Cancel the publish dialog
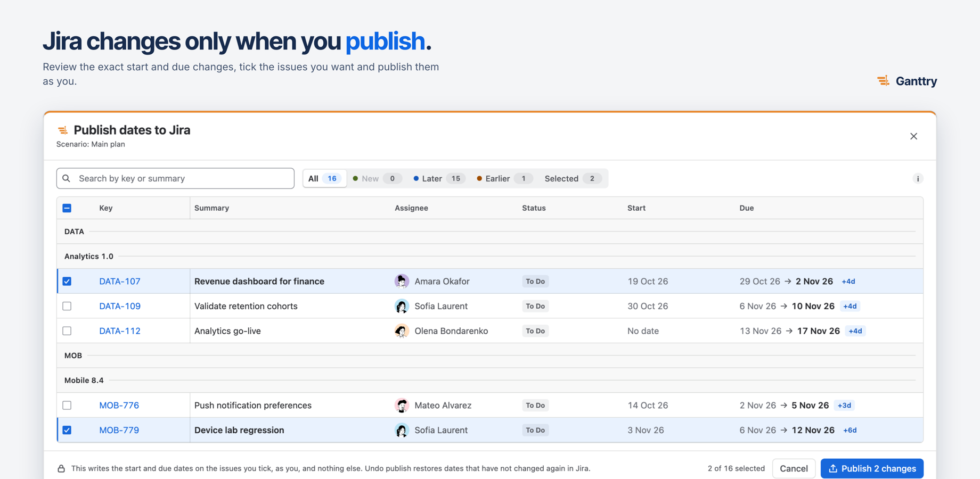The image size is (980, 479). [x=794, y=468]
